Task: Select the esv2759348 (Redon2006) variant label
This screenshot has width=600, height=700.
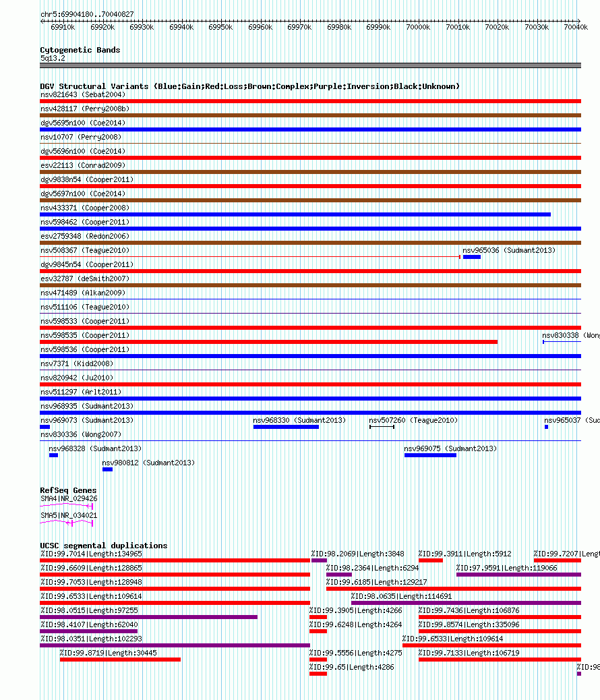Action: click(85, 236)
